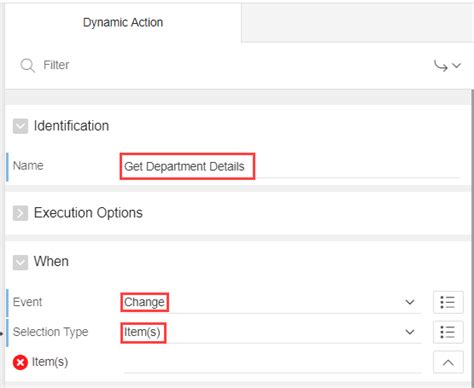
Task: Select the Name property label
Action: tap(28, 166)
